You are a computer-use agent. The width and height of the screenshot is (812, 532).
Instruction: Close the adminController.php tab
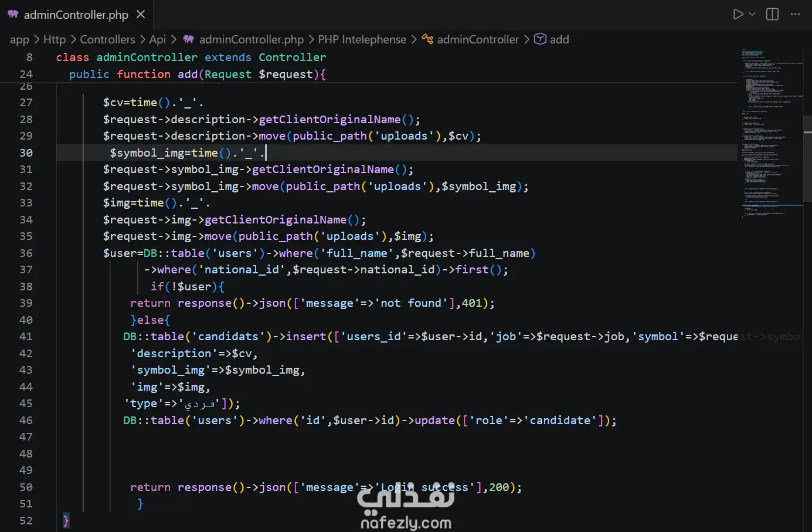(x=141, y=14)
